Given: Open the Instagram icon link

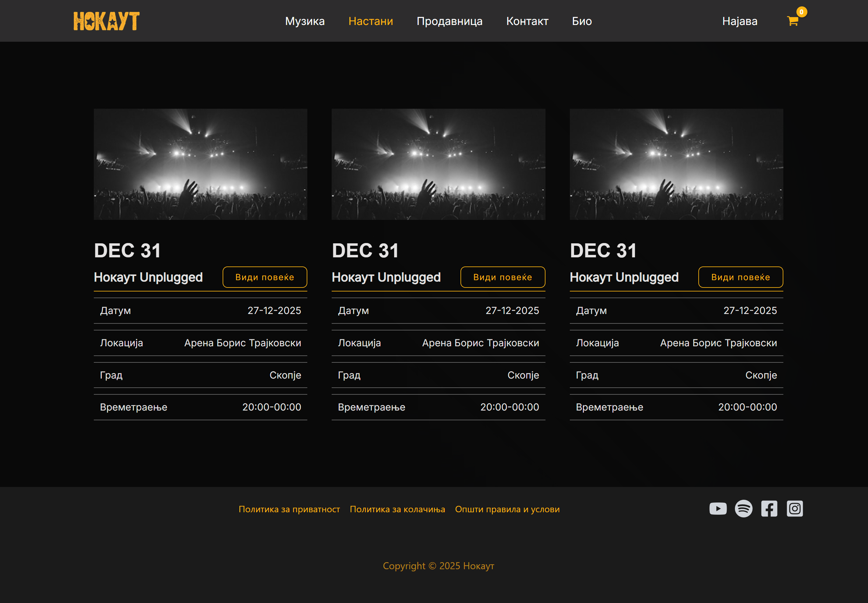Looking at the screenshot, I should [795, 509].
